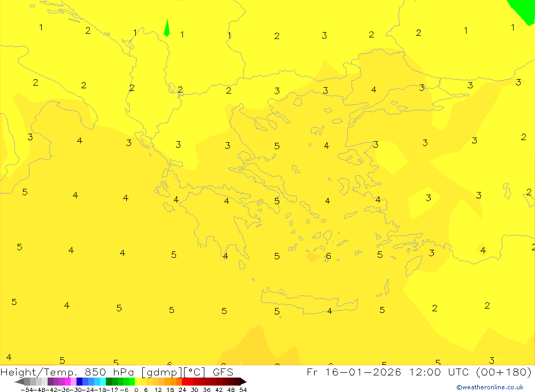Click the '(00+180)' forecast hour label
This screenshot has width=535, height=392.
(x=503, y=372)
